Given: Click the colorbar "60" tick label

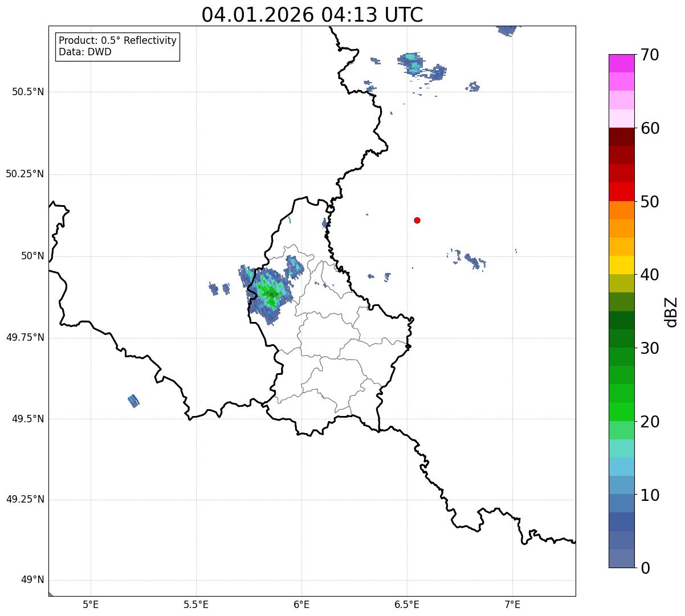Looking at the screenshot, I should click(650, 129).
